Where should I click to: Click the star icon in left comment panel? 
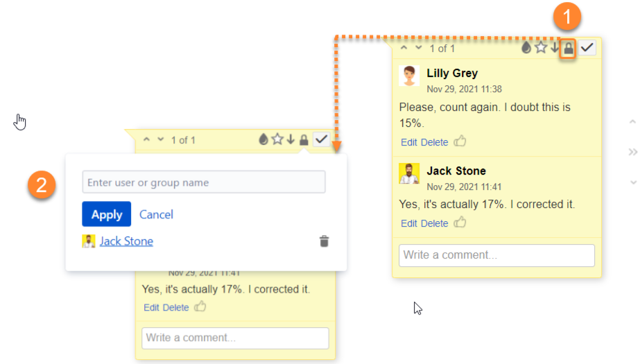coord(277,140)
